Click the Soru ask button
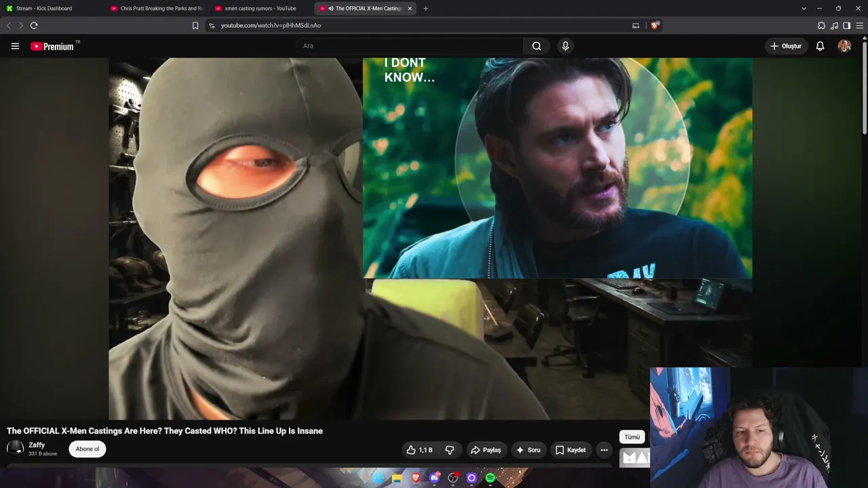This screenshot has height=488, width=868. click(x=528, y=450)
